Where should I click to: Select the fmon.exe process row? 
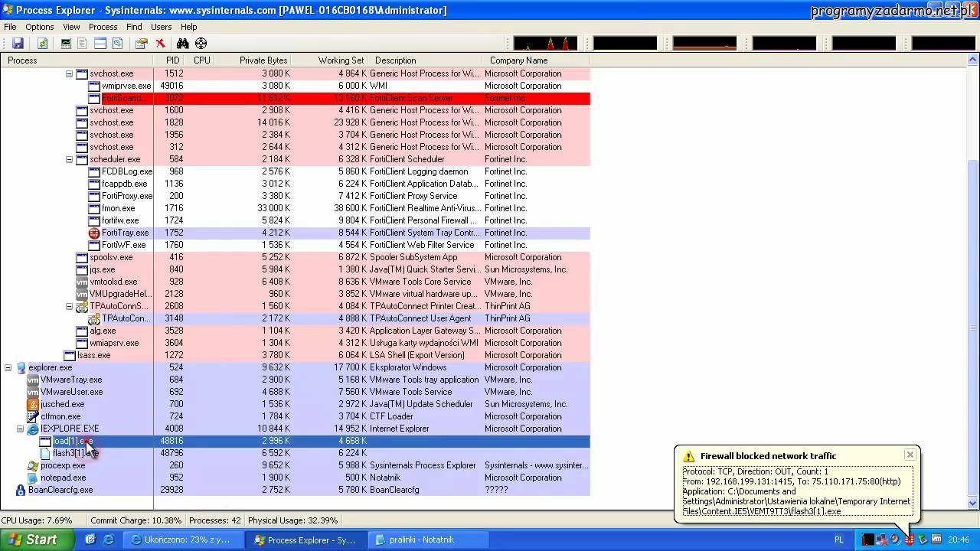click(x=295, y=208)
